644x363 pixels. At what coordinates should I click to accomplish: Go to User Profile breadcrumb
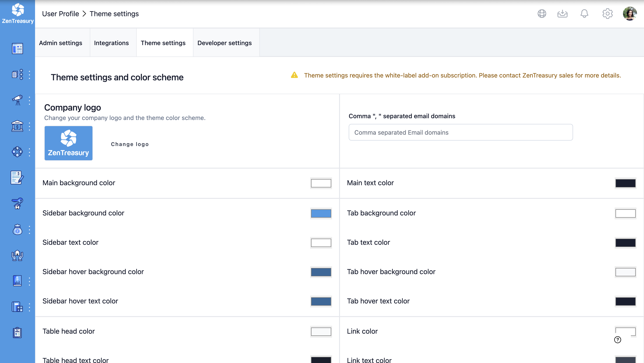tap(60, 14)
